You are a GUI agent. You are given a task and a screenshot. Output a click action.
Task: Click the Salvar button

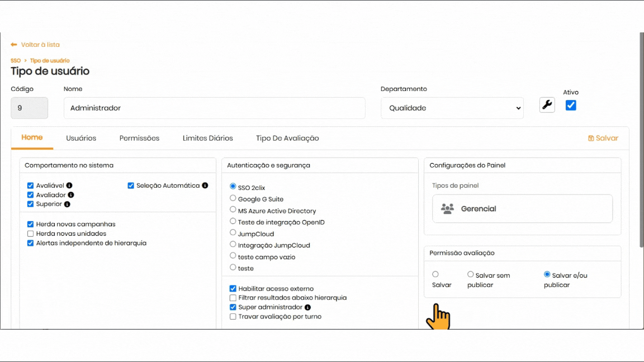click(x=603, y=138)
